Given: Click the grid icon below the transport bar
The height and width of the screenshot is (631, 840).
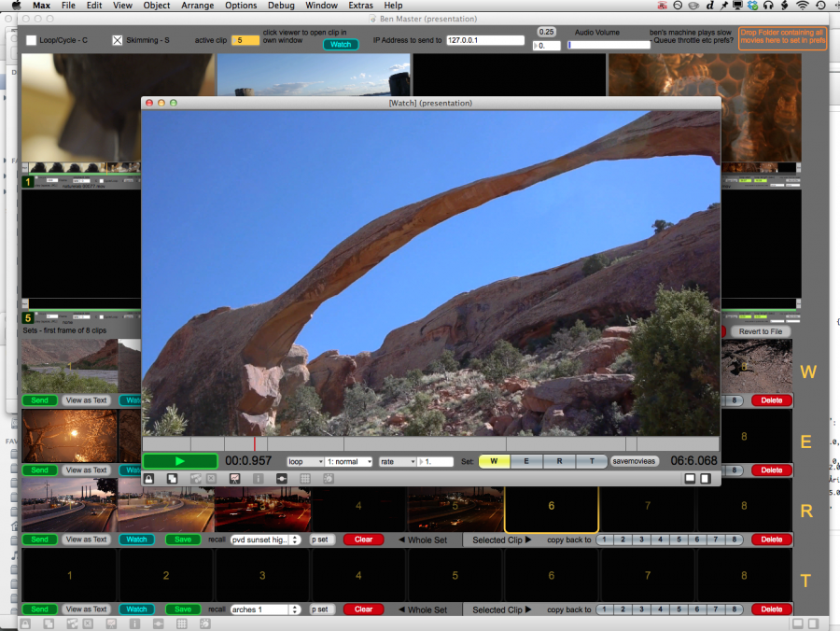Looking at the screenshot, I should click(x=304, y=478).
